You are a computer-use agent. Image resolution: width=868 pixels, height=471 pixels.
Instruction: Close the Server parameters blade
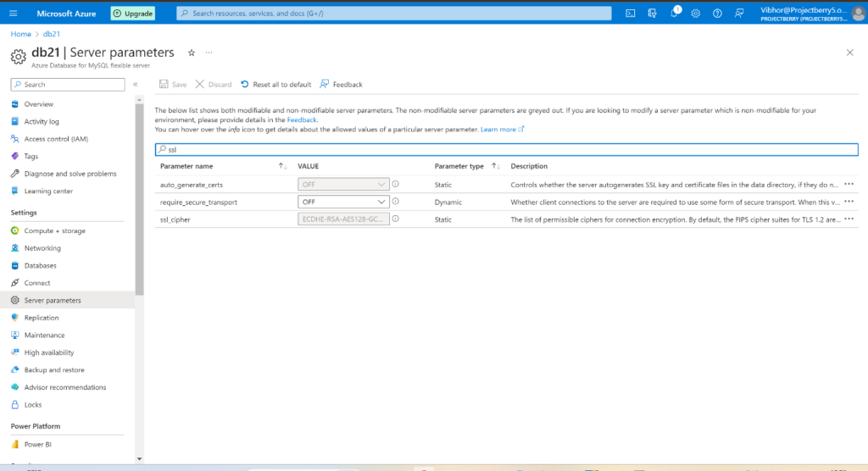849,53
